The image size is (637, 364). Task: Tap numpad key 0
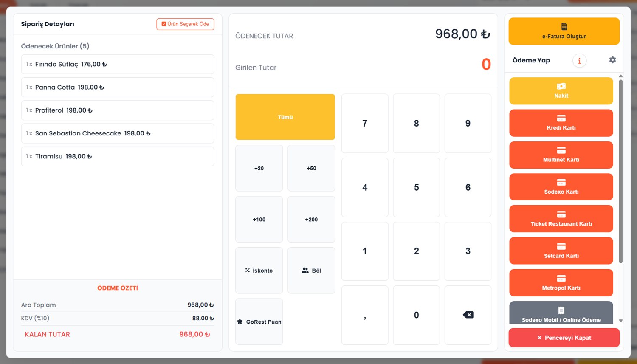(x=416, y=315)
